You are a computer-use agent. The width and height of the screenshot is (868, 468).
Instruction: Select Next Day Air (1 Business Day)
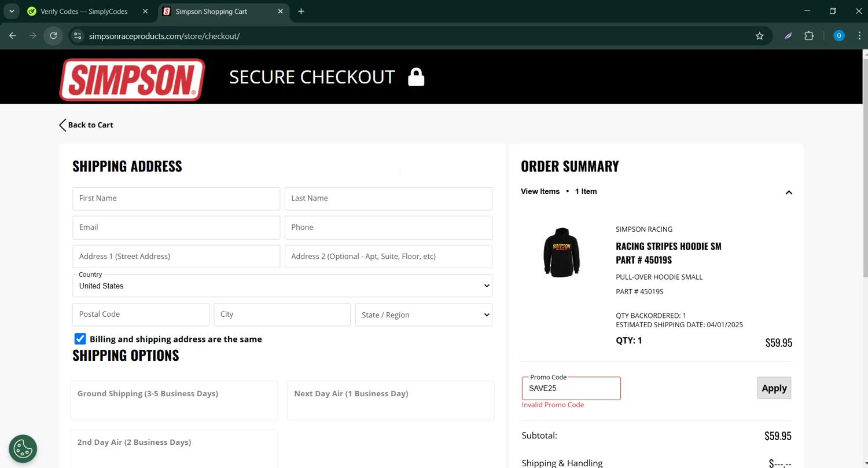[391, 400]
